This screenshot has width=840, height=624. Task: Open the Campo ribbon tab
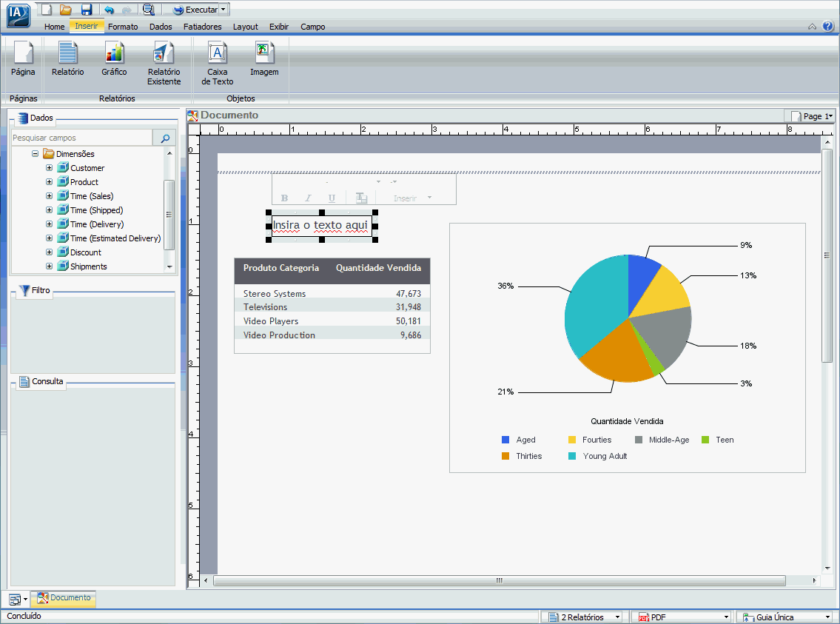[313, 26]
